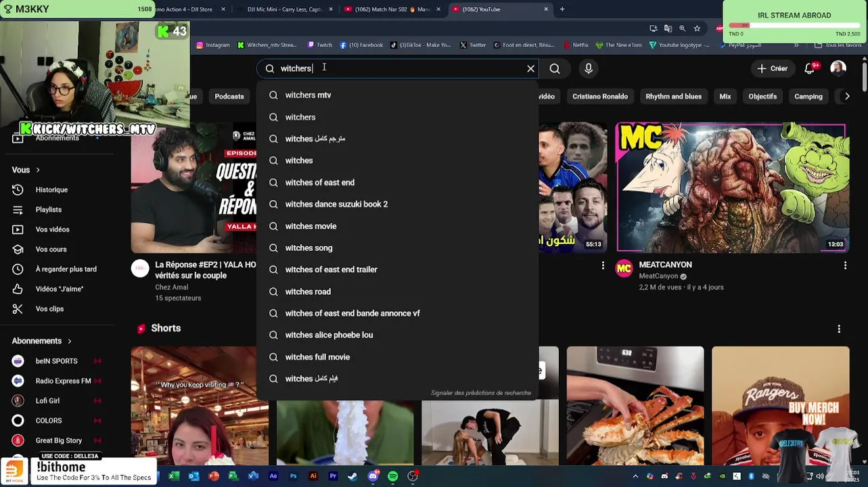
Task: Open Twitch bookmark
Action: tap(319, 45)
